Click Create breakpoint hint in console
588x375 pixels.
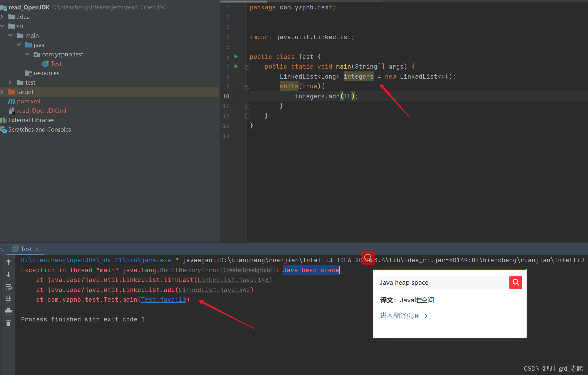tap(248, 270)
